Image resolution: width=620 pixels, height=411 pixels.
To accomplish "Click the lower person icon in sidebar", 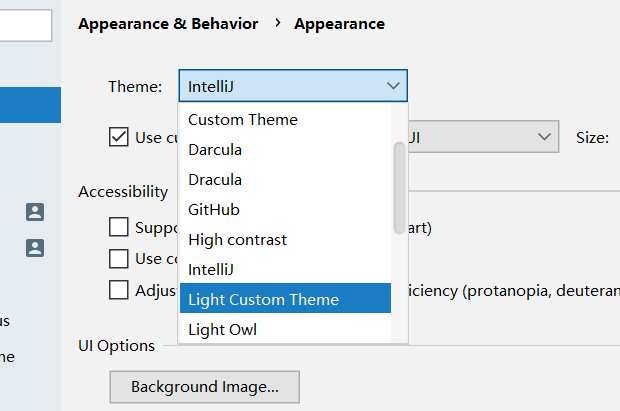I will [35, 246].
